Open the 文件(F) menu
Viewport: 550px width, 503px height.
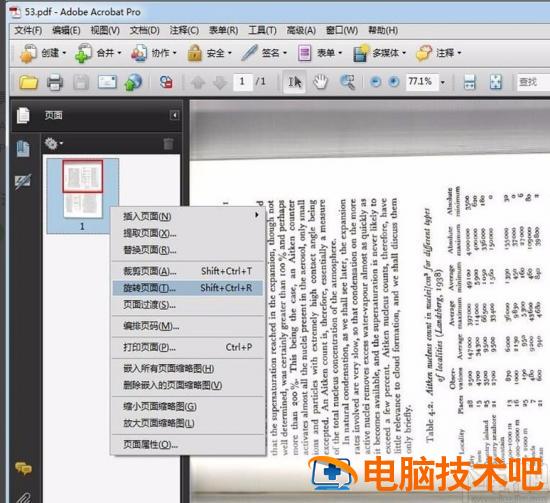(x=28, y=31)
